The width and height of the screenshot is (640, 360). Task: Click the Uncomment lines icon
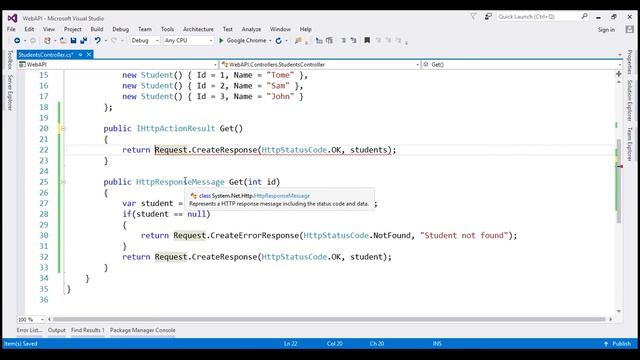pos(329,40)
